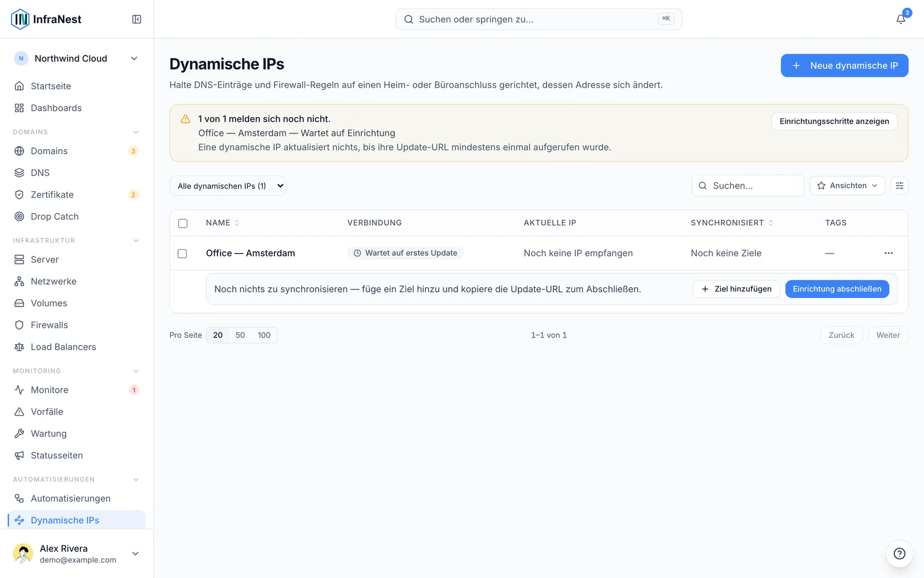Set page size to 50
The width and height of the screenshot is (924, 578).
point(240,335)
